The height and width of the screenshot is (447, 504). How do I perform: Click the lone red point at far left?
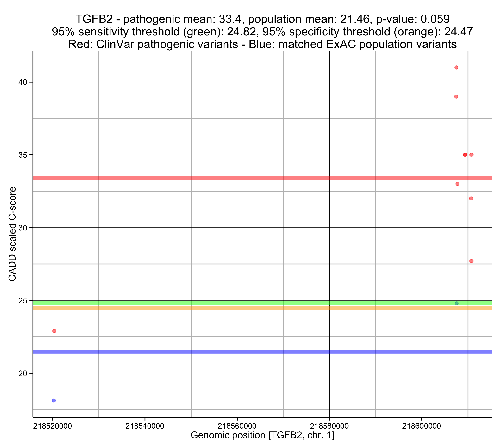pyautogui.click(x=54, y=331)
